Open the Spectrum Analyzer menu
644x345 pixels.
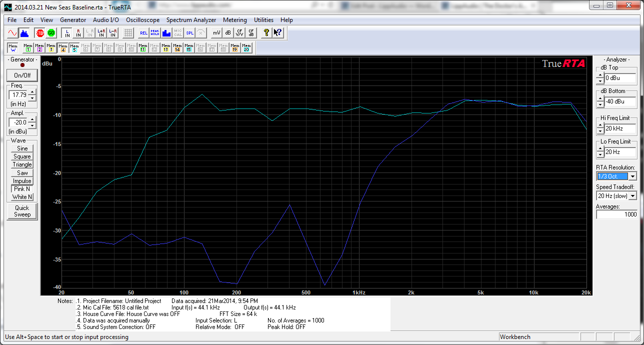[191, 20]
